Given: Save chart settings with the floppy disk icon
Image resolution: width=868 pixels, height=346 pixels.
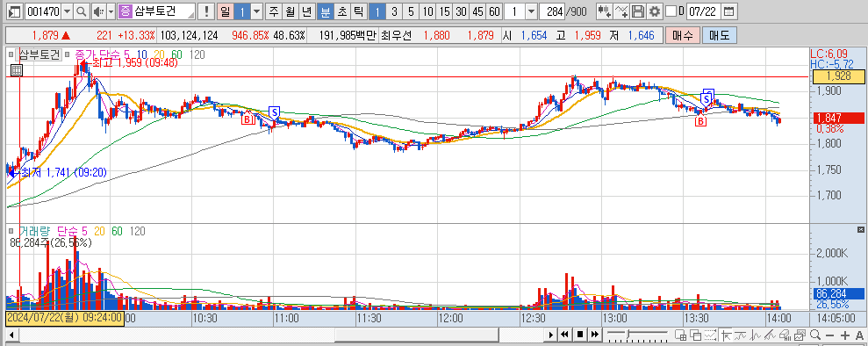Looking at the screenshot, I should (638, 11).
